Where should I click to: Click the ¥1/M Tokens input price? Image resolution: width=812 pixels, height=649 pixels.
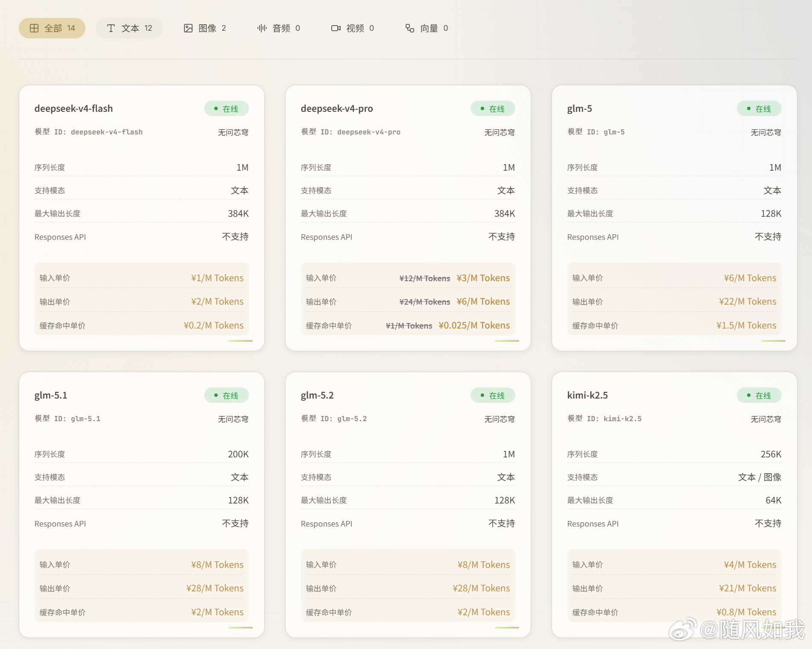(217, 278)
